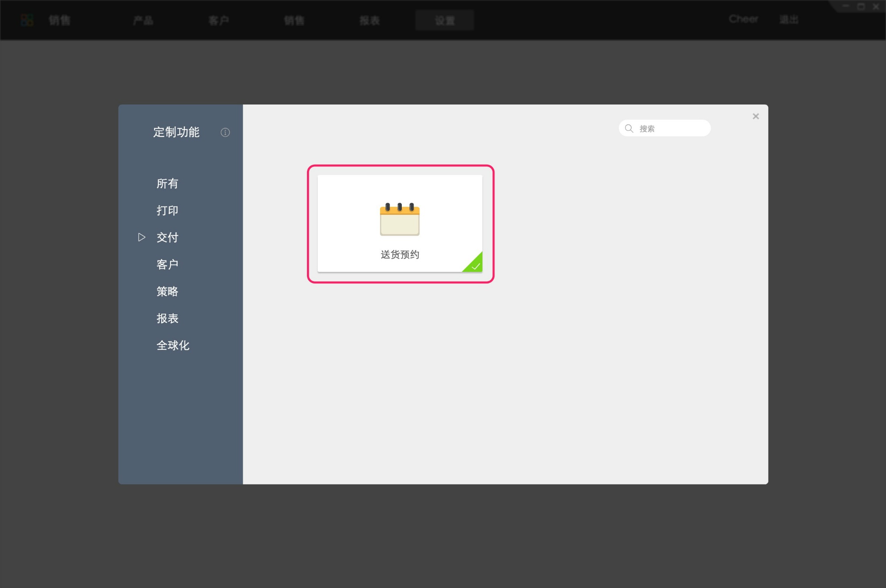This screenshot has height=588, width=886.
Task: Select the 报表 category in sidebar
Action: 167,319
